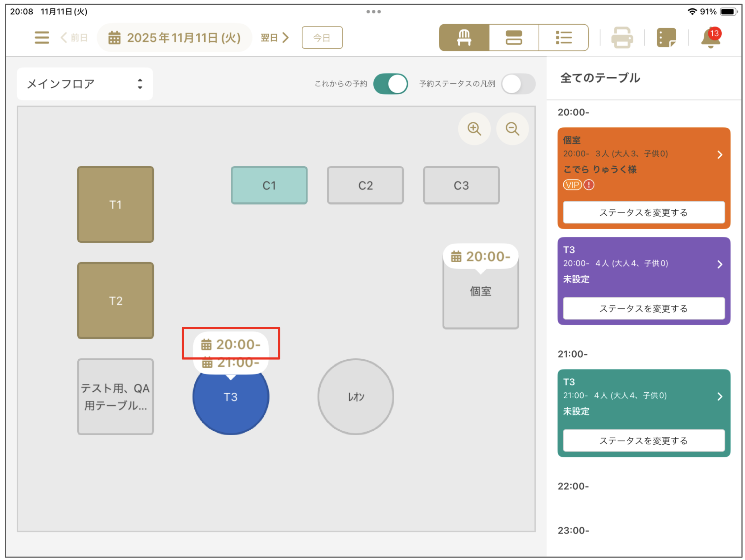Enable 予約ステータスの凡例 toggle
This screenshot has width=745, height=560.
518,84
